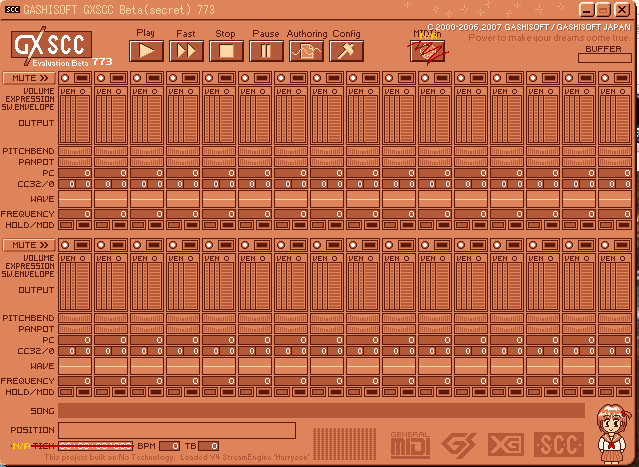Toggle the mute circle on lower bank's last channel
Image resolution: width=639 pixels, height=467 pixels.
(x=605, y=245)
